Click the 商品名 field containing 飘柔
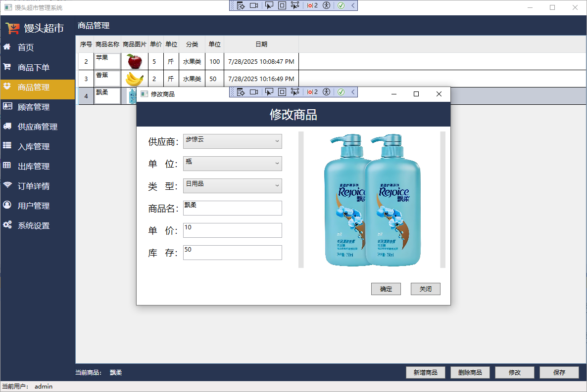Image resolution: width=587 pixels, height=392 pixels. (x=233, y=208)
